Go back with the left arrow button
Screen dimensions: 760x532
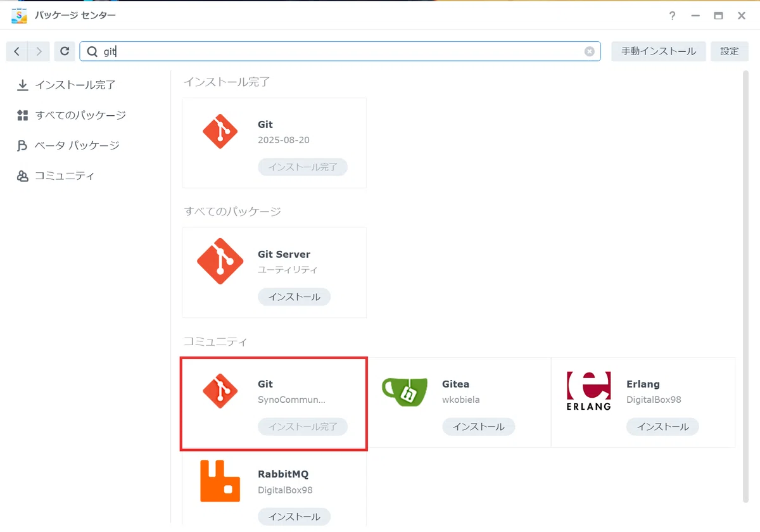pos(17,51)
